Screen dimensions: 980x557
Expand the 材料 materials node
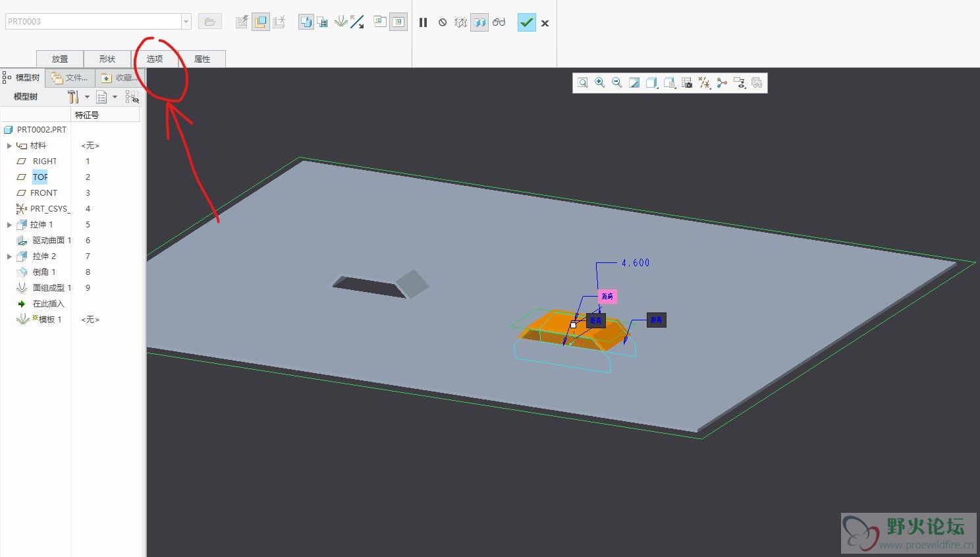pyautogui.click(x=9, y=146)
